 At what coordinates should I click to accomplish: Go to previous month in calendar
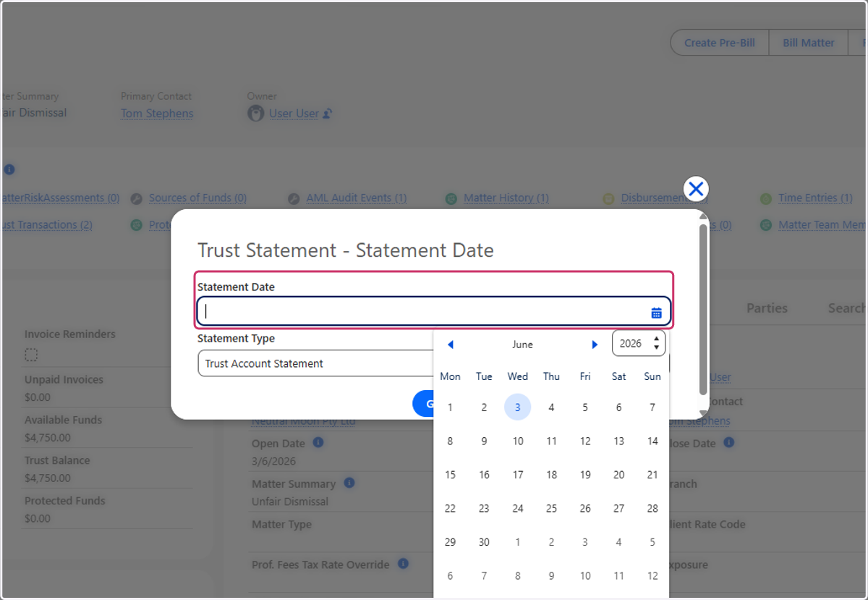(x=450, y=345)
